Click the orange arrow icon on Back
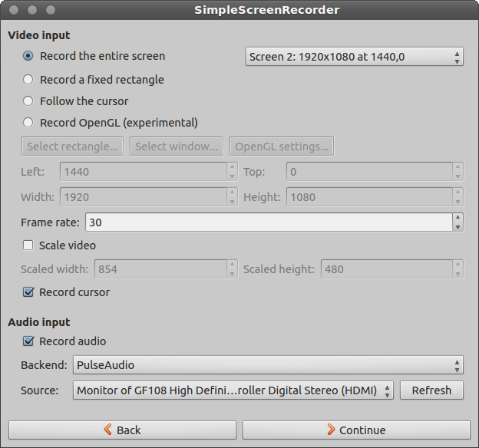Viewport: 479px width, 448px height. tap(108, 430)
